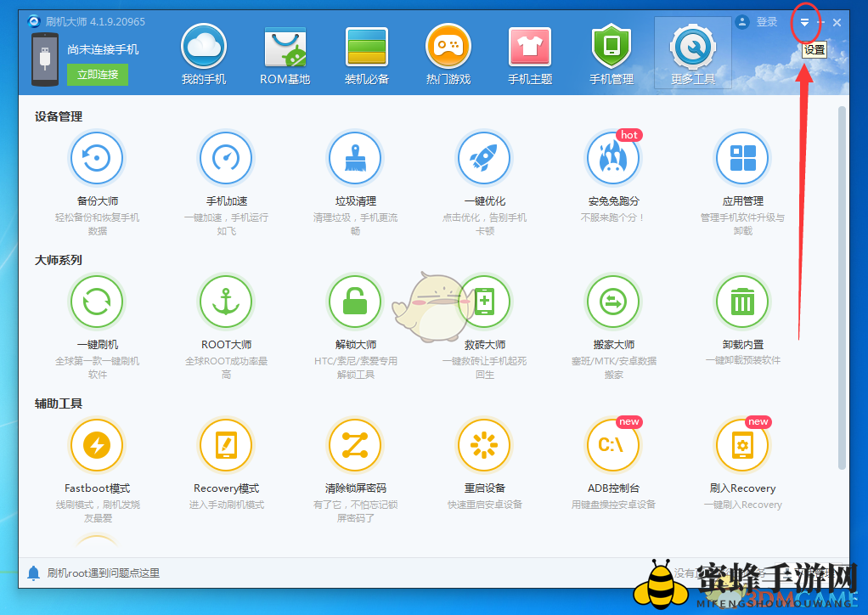Open 解锁大师 unlock tool

(x=355, y=302)
